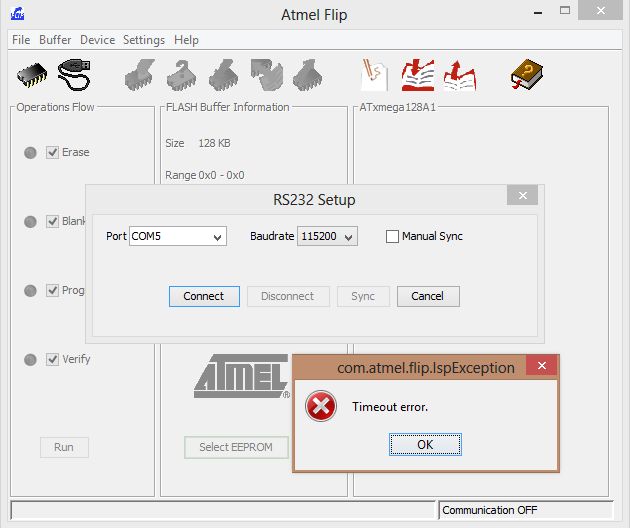Image resolution: width=630 pixels, height=528 pixels.
Task: Click the Read Target Device toolbar icon
Action: tap(308, 75)
